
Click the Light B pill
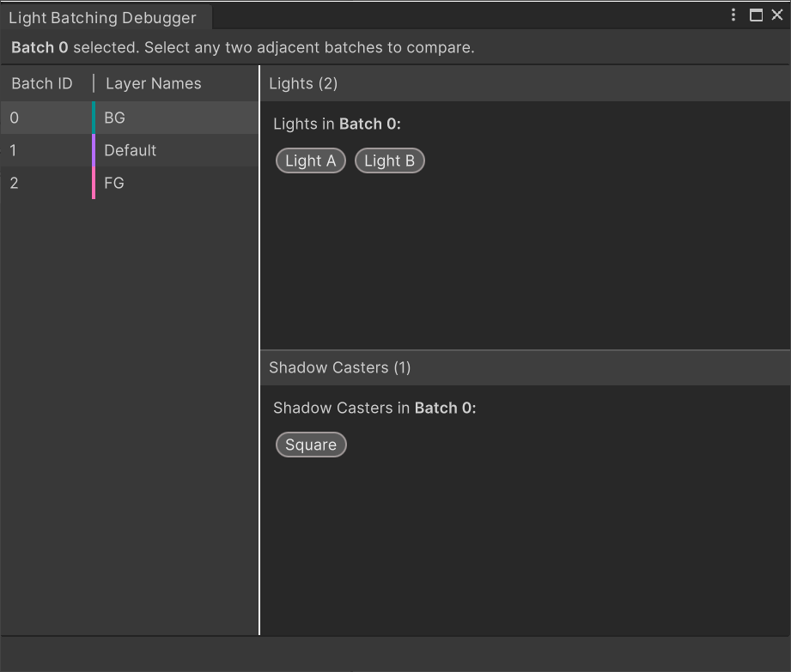[389, 160]
